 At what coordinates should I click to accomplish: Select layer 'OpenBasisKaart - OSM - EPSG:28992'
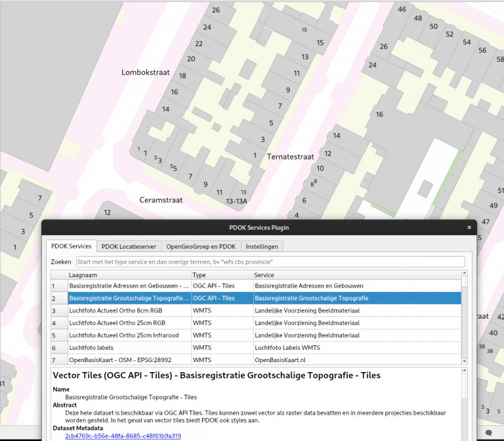click(129, 360)
